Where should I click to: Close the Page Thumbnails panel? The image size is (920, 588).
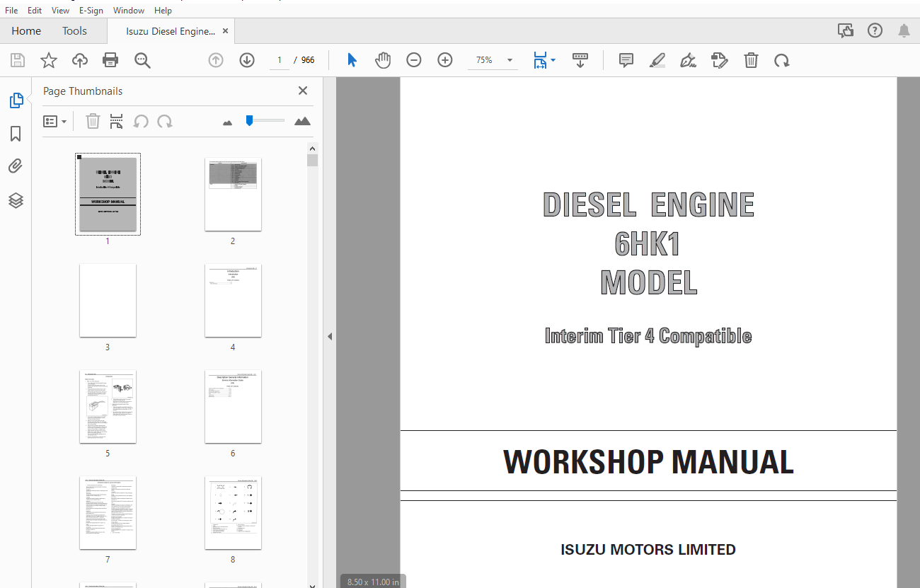click(x=303, y=91)
